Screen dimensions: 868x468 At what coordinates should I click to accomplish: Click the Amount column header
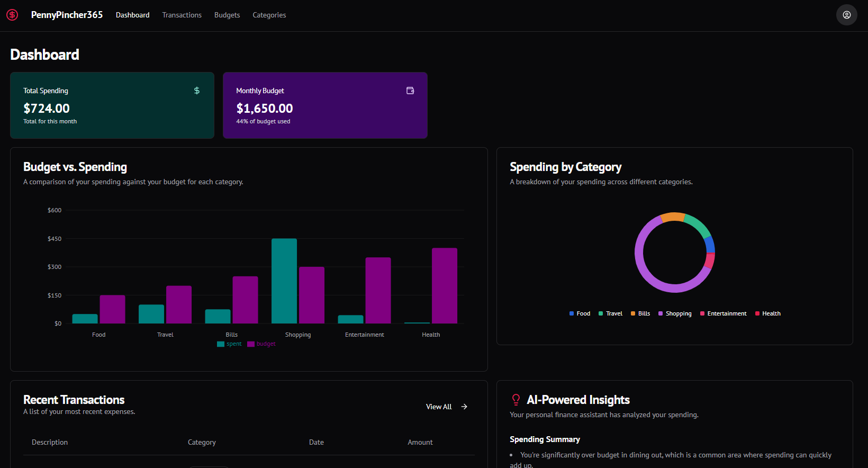pos(420,442)
